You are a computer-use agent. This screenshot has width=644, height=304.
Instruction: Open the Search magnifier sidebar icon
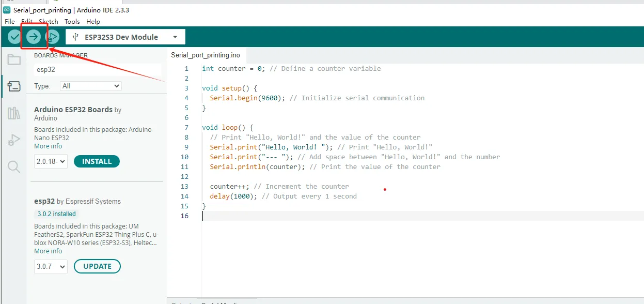(x=14, y=166)
